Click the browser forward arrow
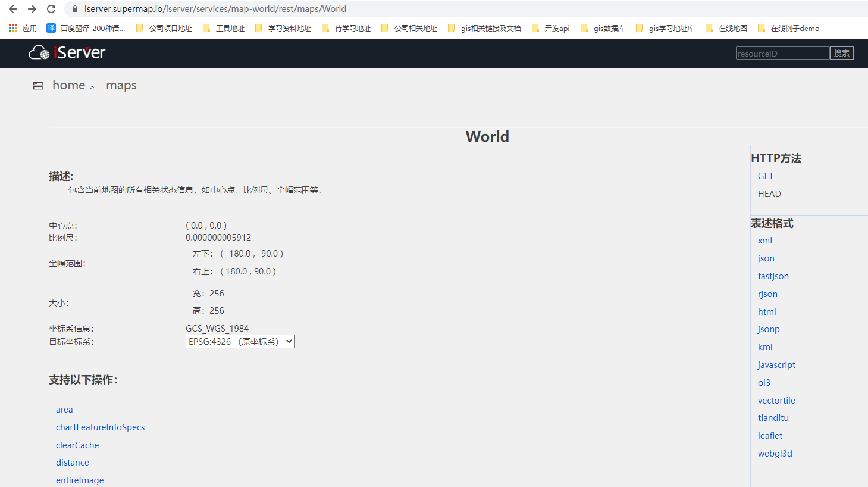 [32, 9]
